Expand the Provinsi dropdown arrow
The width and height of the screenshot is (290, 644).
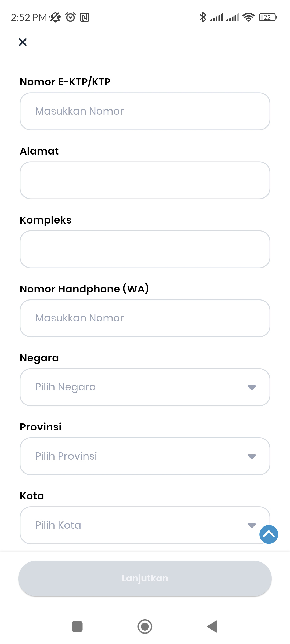coord(252,456)
